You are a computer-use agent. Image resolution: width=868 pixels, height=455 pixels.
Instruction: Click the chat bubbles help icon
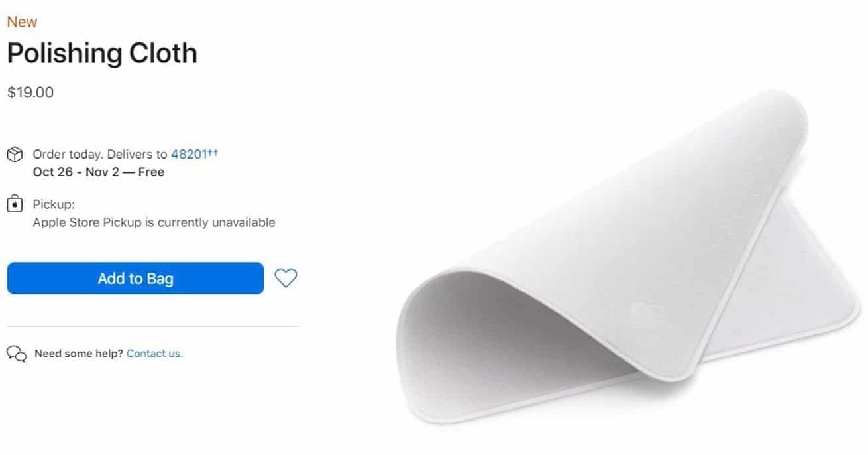click(17, 354)
